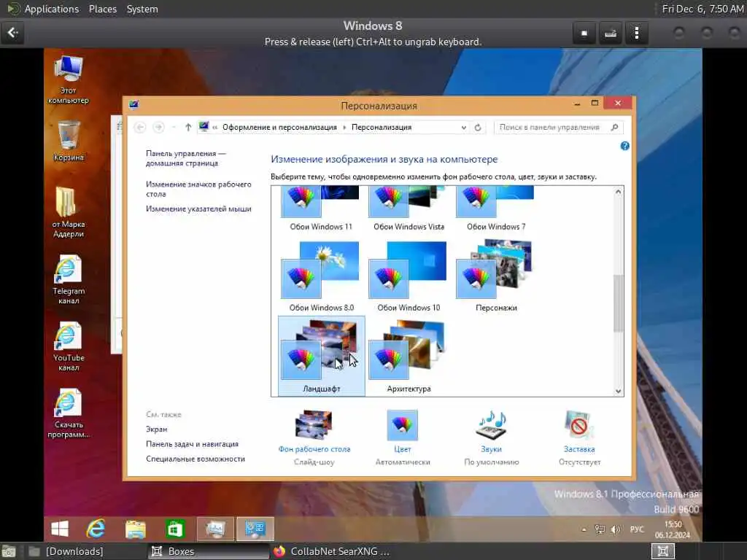Open the help question mark icon
The width and height of the screenshot is (747, 560).
click(624, 146)
